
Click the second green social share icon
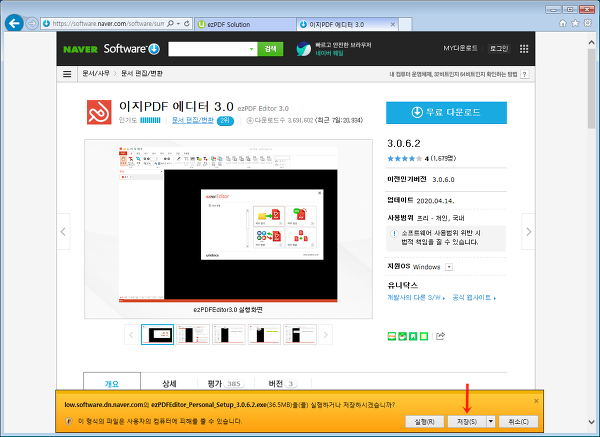(402, 336)
